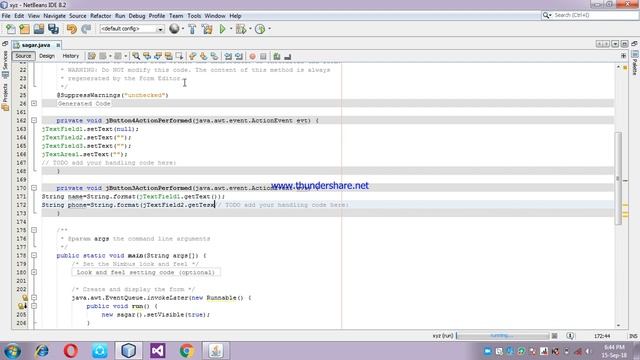Open dropdown arrow next to Debug Project
The height and width of the screenshot is (360, 640).
[250, 29]
